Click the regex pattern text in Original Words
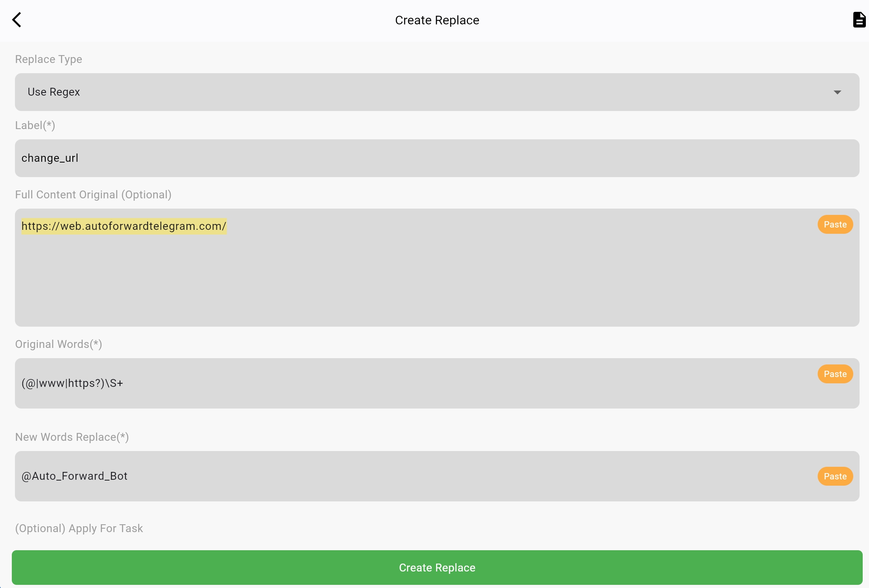Screen dimensions: 869x588 tap(72, 383)
